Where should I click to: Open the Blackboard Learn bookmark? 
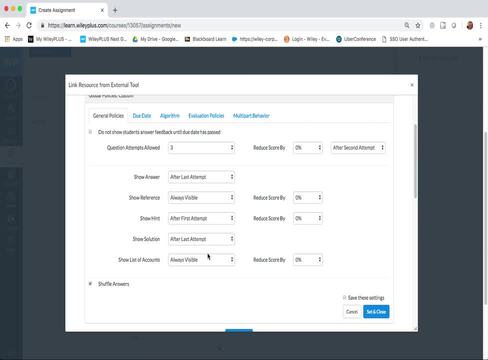(x=205, y=39)
